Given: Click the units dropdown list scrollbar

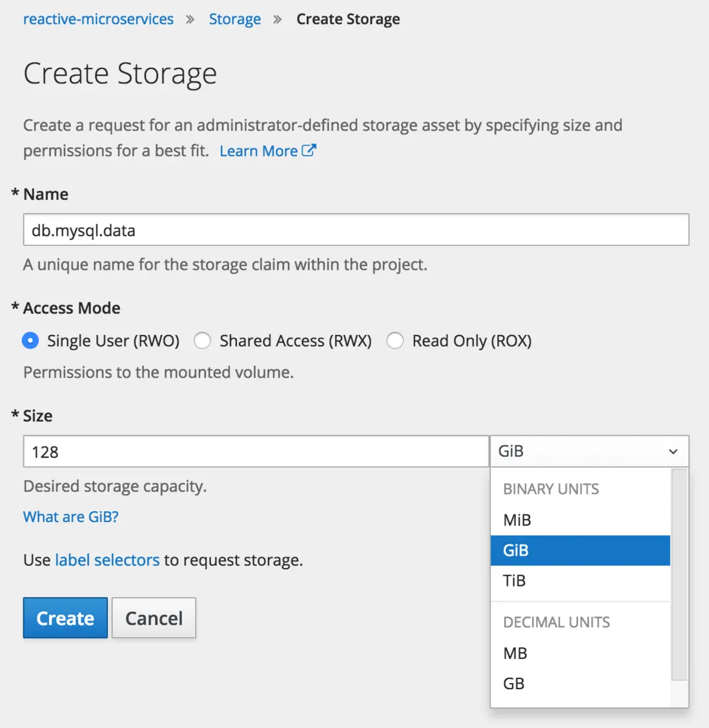Looking at the screenshot, I should pos(679,574).
